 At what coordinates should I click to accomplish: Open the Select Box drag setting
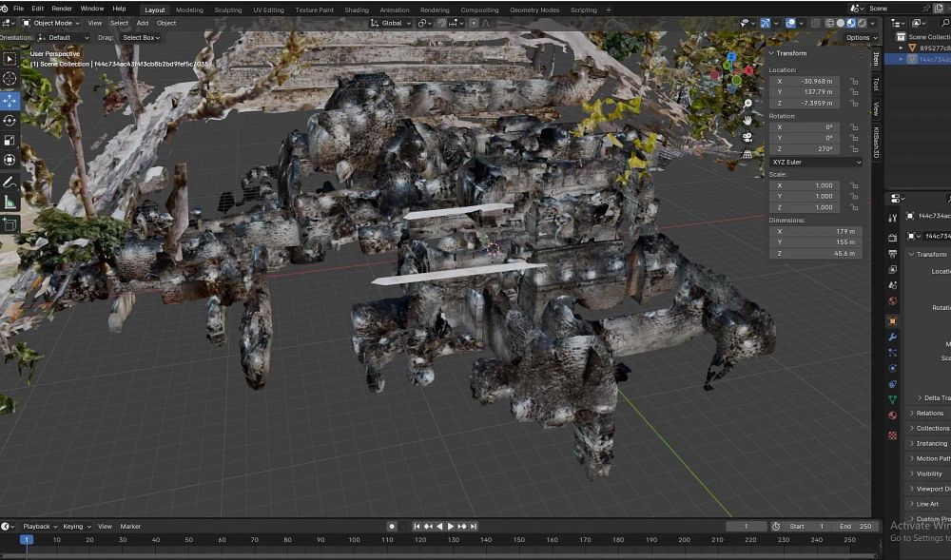click(140, 37)
